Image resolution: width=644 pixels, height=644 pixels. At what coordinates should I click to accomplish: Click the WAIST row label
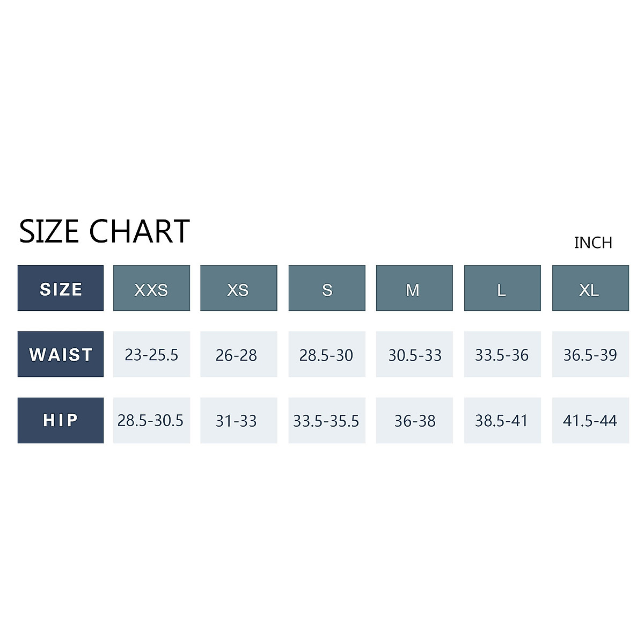[x=61, y=354]
